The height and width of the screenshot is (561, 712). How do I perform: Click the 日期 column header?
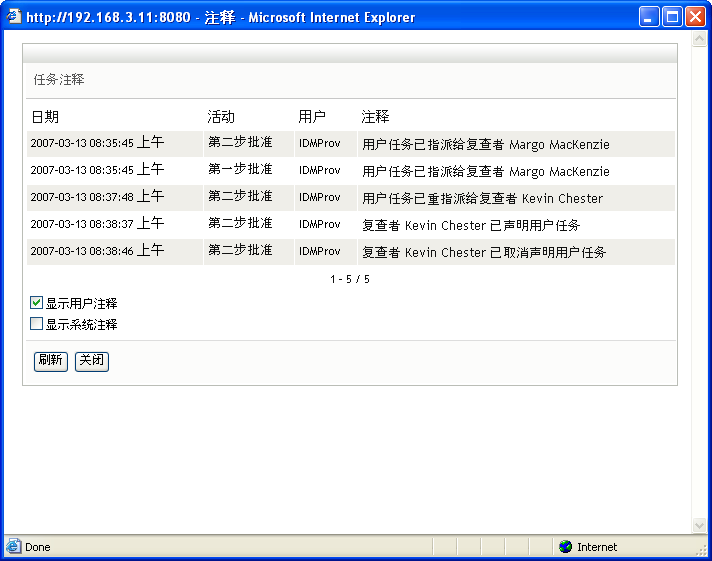tap(45, 117)
